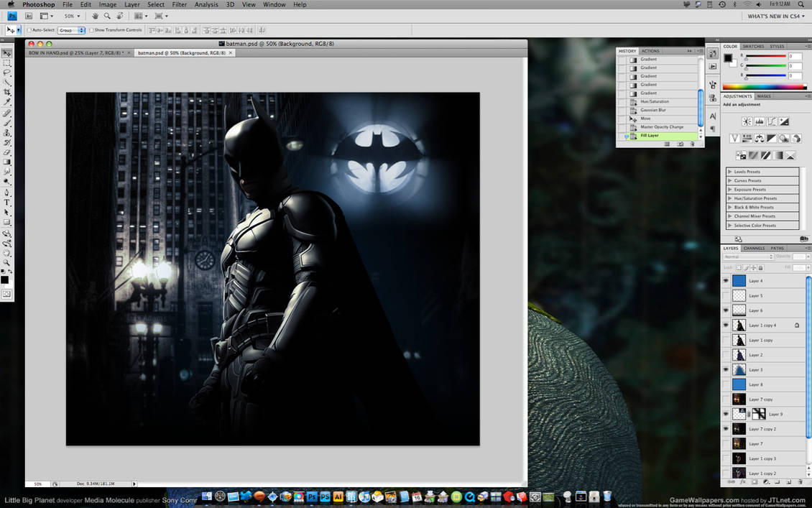Hide Layer 4 visibility eye
The image size is (812, 508).
(726, 281)
